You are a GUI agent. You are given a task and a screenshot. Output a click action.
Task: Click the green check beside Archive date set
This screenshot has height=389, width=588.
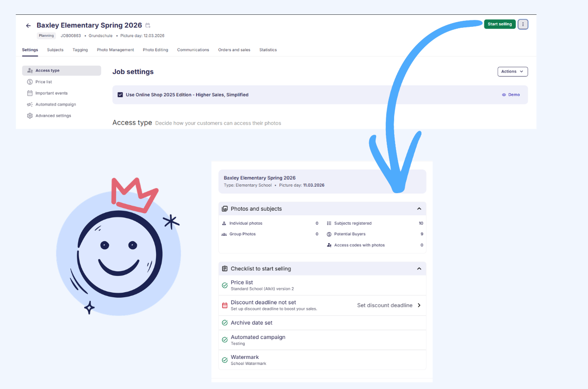(x=225, y=322)
